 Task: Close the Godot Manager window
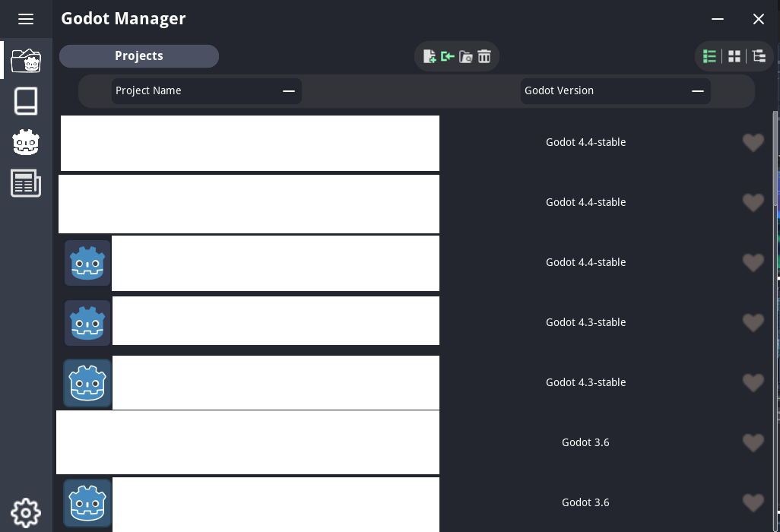pyautogui.click(x=759, y=19)
